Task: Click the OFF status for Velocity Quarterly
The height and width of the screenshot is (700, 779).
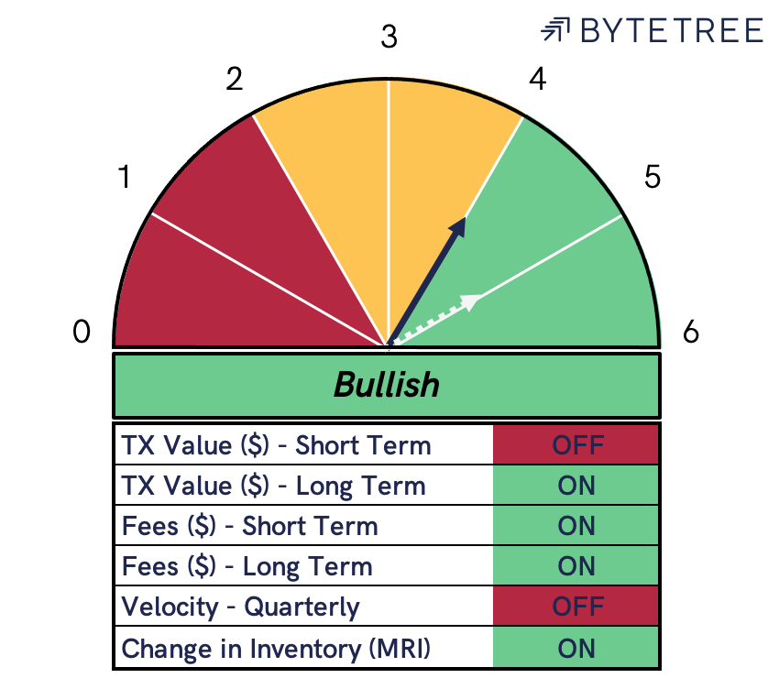Action: coord(576,607)
